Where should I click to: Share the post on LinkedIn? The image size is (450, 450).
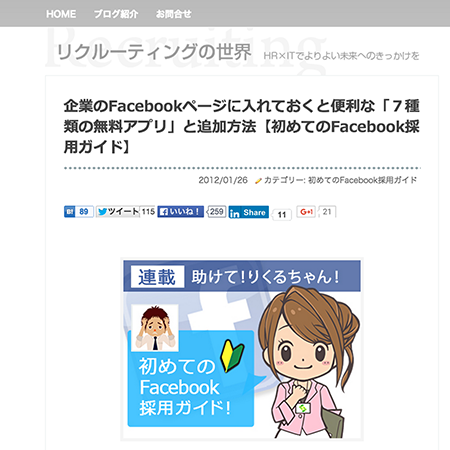[249, 212]
